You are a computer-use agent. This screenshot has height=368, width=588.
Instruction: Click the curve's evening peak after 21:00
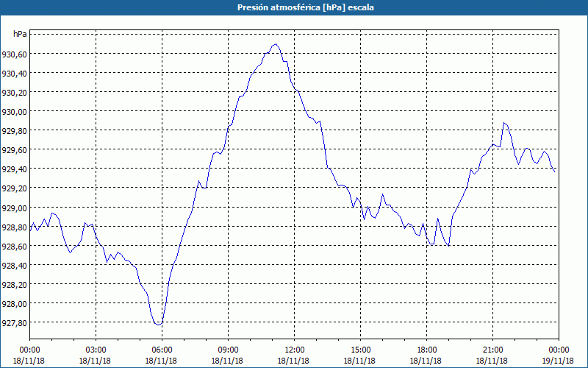(x=504, y=123)
